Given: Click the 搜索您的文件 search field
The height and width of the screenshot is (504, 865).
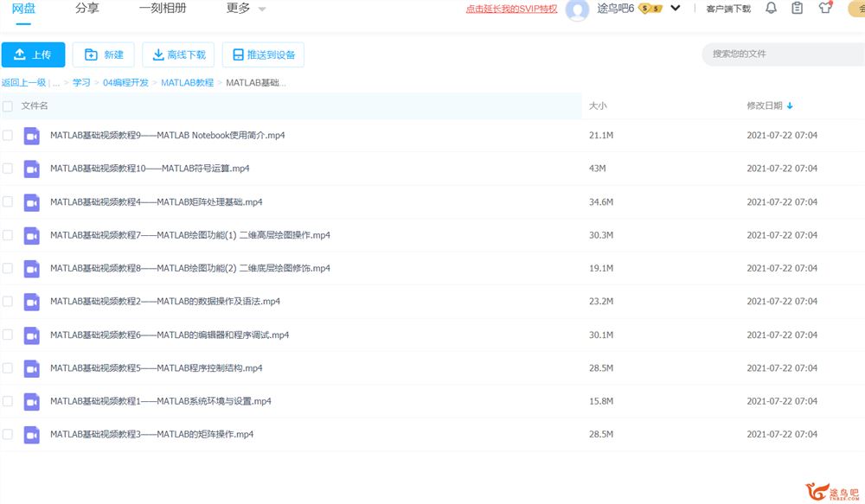Looking at the screenshot, I should (778, 54).
